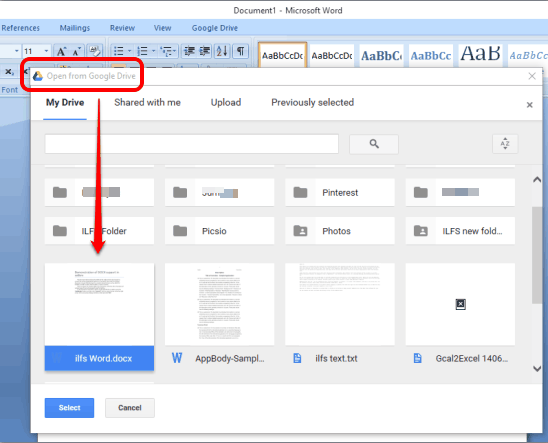Screen dimensions: 548x443
Task: Click the file list scroll down arrow
Action: pos(537,369)
